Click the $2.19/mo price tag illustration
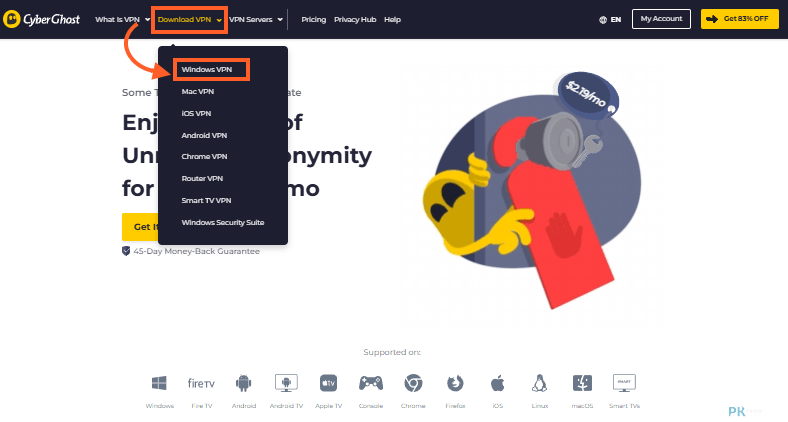 click(x=588, y=95)
